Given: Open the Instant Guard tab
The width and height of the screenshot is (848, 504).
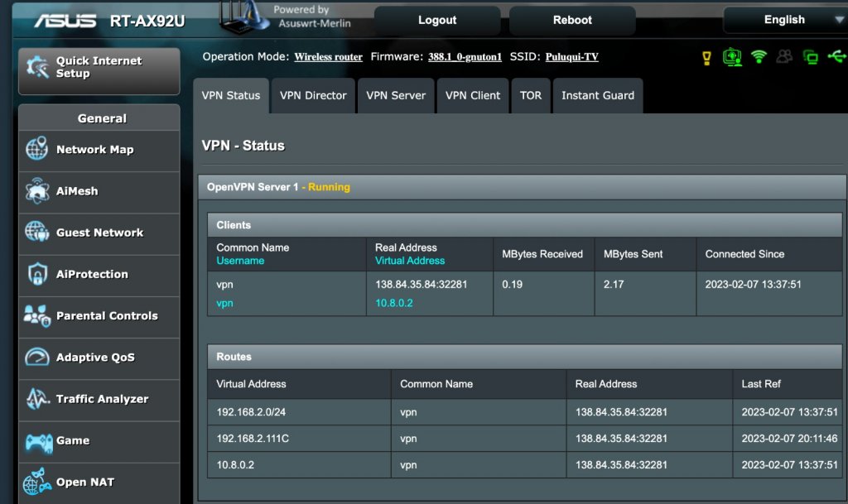Looking at the screenshot, I should click(x=597, y=96).
